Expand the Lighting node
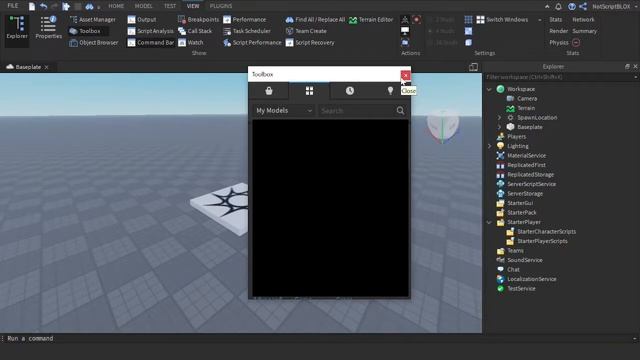The height and width of the screenshot is (360, 640). 489,146
